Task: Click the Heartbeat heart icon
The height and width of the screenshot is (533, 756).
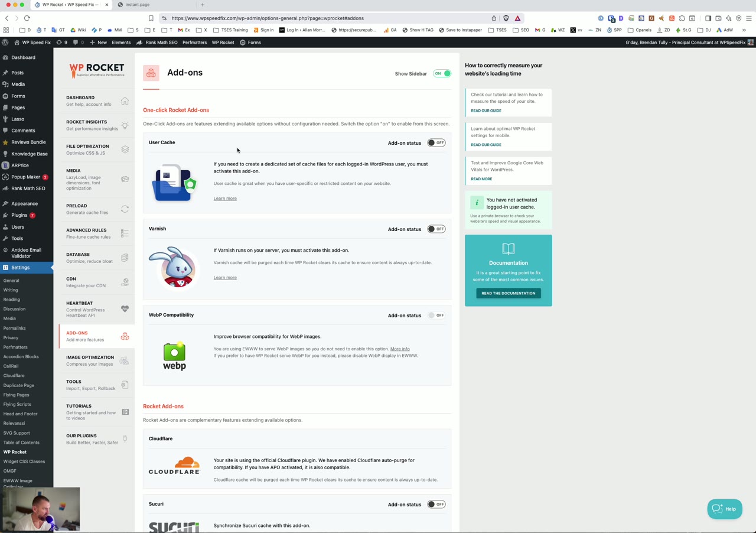Action: [125, 308]
